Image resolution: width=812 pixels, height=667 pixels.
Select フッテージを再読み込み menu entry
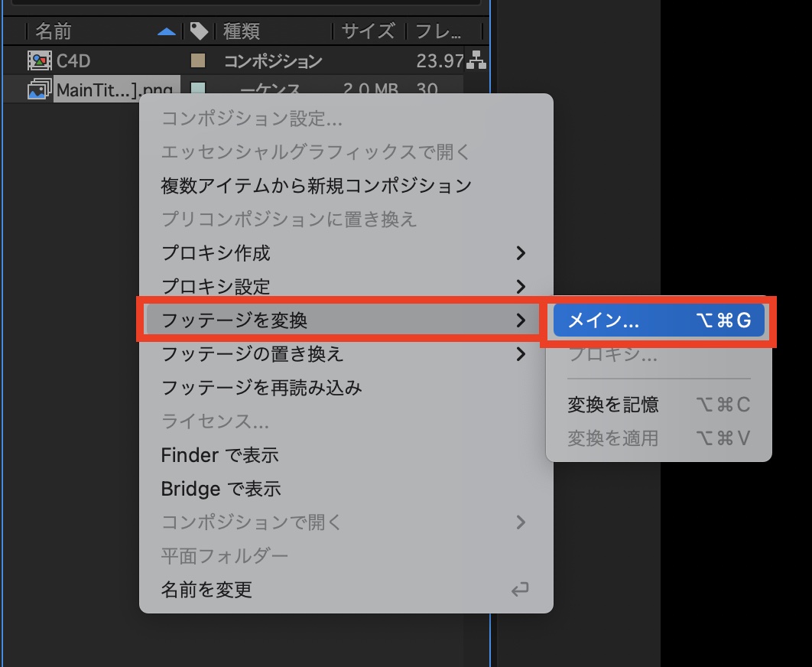(261, 388)
